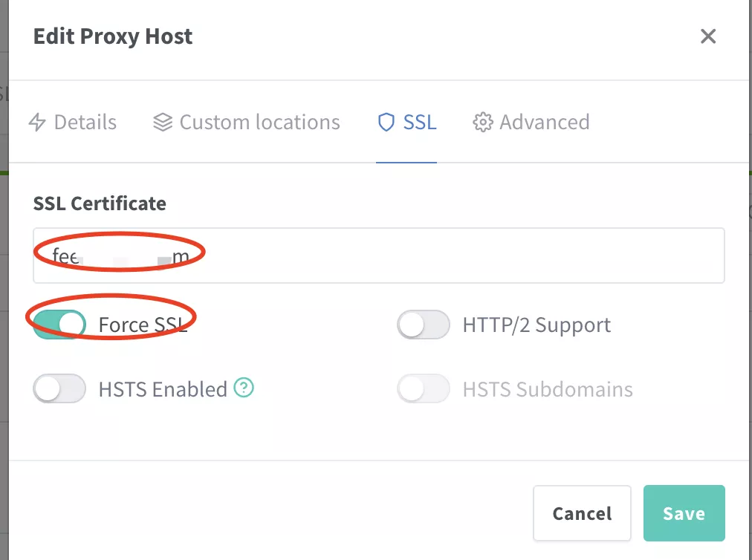Click the layers icon for Custom locations
The image size is (752, 560).
163,122
